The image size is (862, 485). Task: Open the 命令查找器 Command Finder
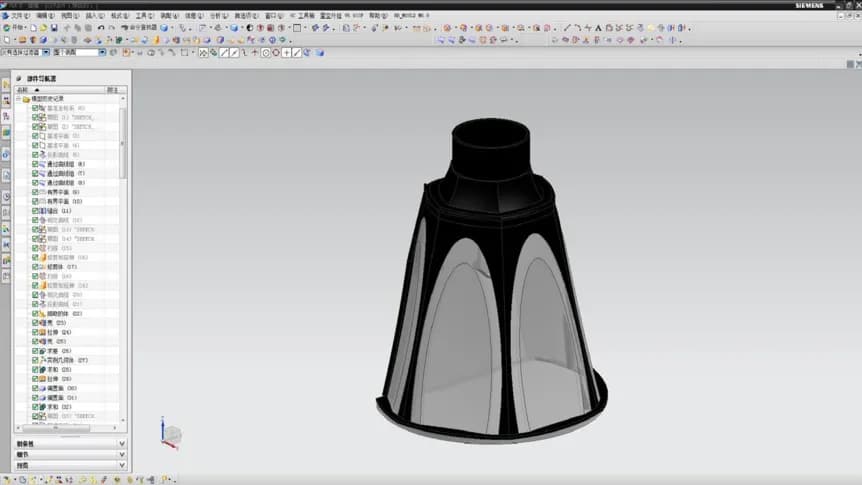tap(139, 27)
